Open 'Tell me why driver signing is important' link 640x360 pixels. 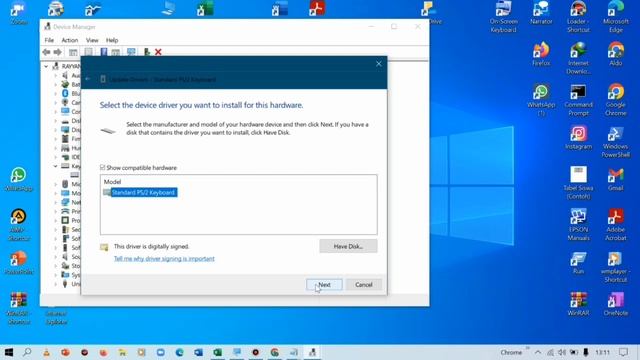point(164,258)
